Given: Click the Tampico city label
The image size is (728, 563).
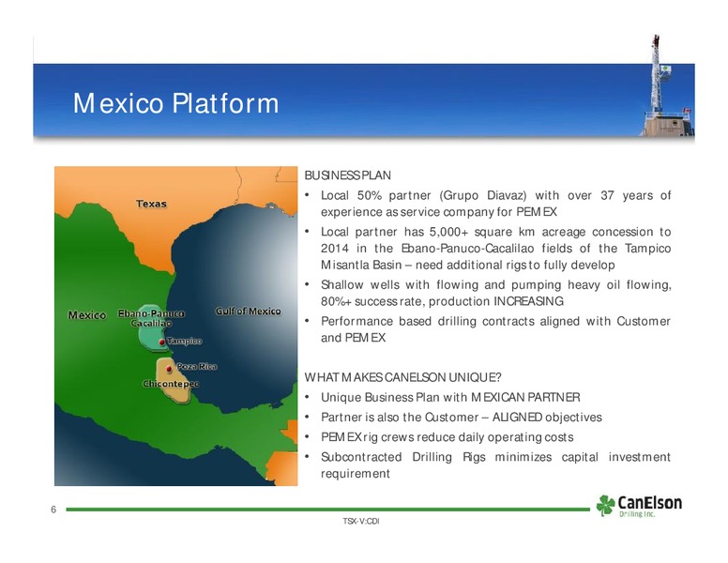Looking at the screenshot, I should pos(184,341).
